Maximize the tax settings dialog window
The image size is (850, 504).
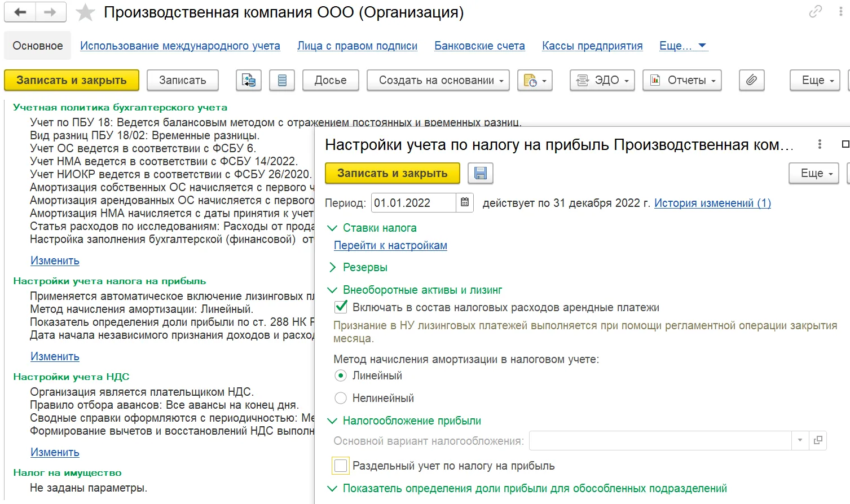point(845,144)
